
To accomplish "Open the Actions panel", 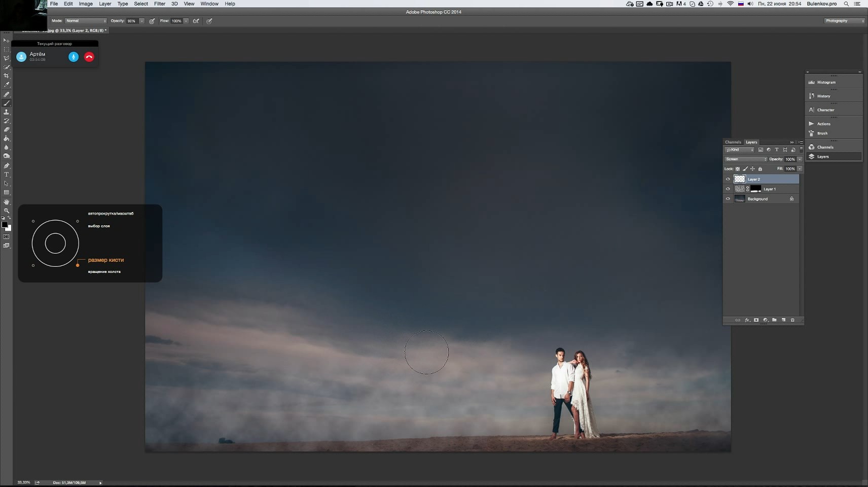I will [x=823, y=124].
